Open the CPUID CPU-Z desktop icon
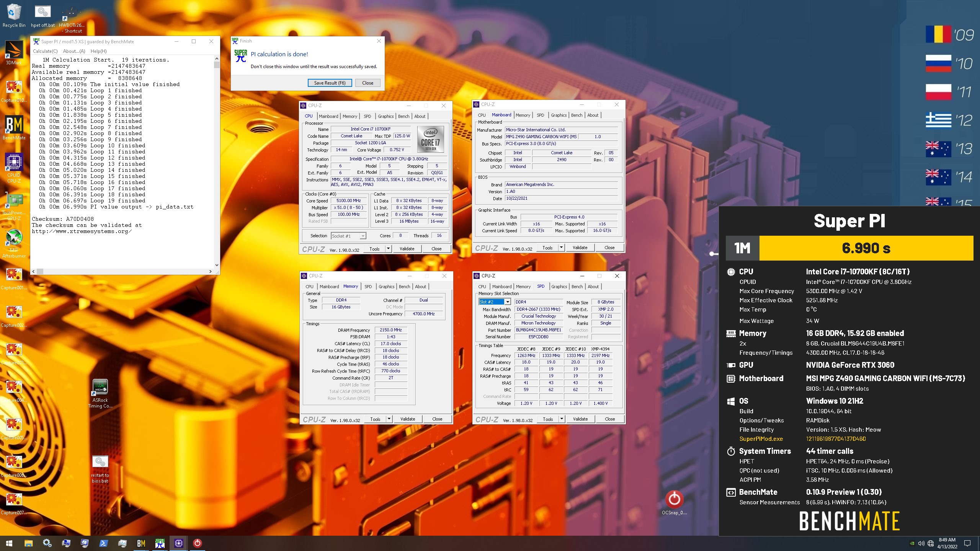 coord(14,168)
